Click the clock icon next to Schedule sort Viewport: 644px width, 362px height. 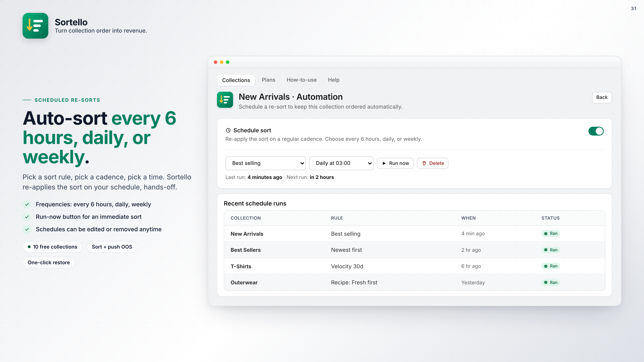[228, 130]
